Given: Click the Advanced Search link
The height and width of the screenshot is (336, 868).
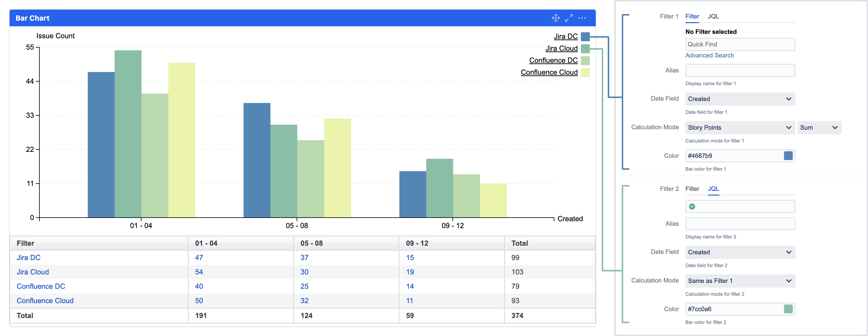Looking at the screenshot, I should click(710, 55).
